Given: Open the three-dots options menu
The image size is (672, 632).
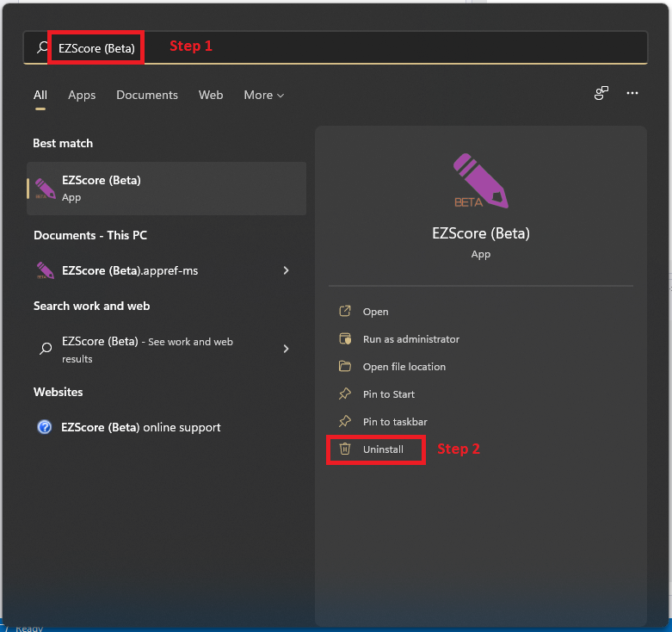Looking at the screenshot, I should point(632,94).
